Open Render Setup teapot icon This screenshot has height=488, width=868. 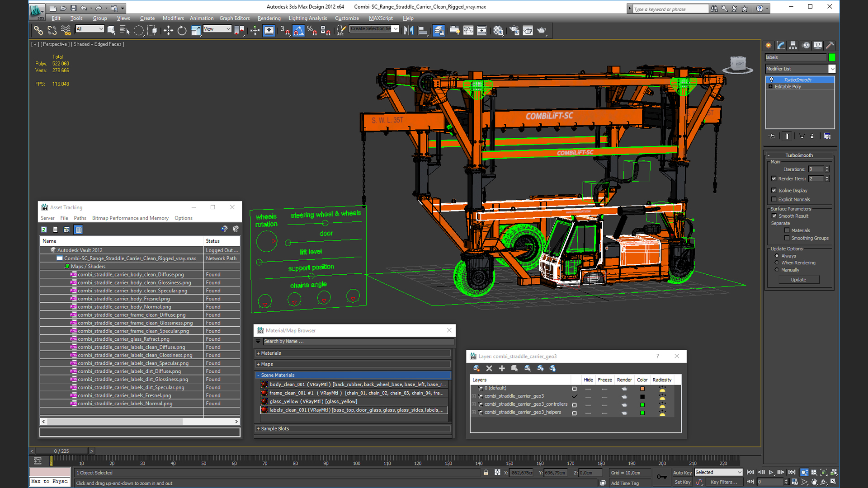pyautogui.click(x=514, y=30)
